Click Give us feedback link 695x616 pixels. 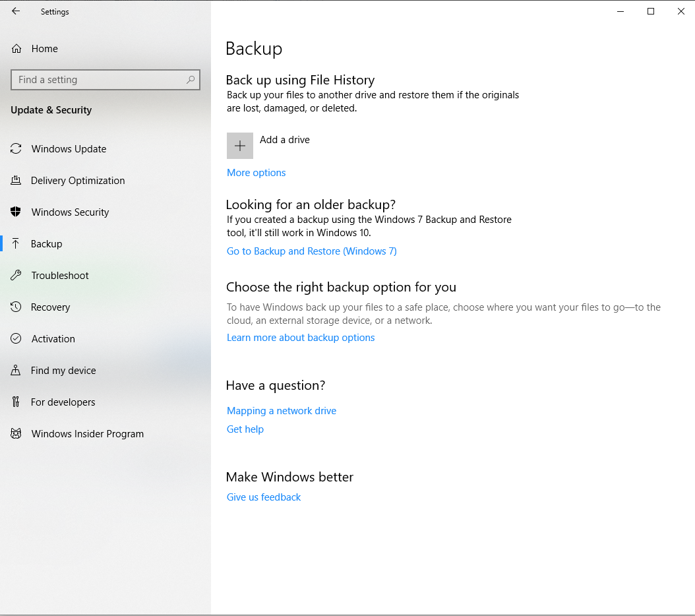(263, 497)
